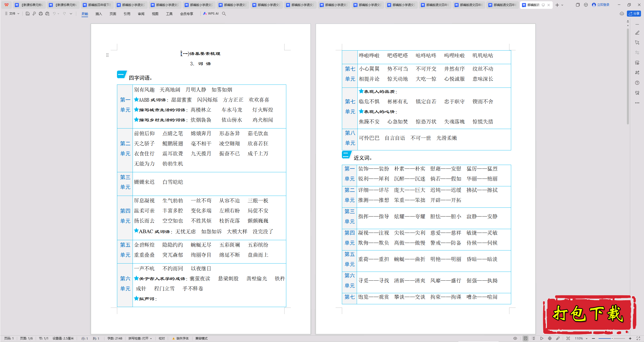This screenshot has height=342, width=644.
Task: Click 校对 proofreading in status bar
Action: [162, 338]
